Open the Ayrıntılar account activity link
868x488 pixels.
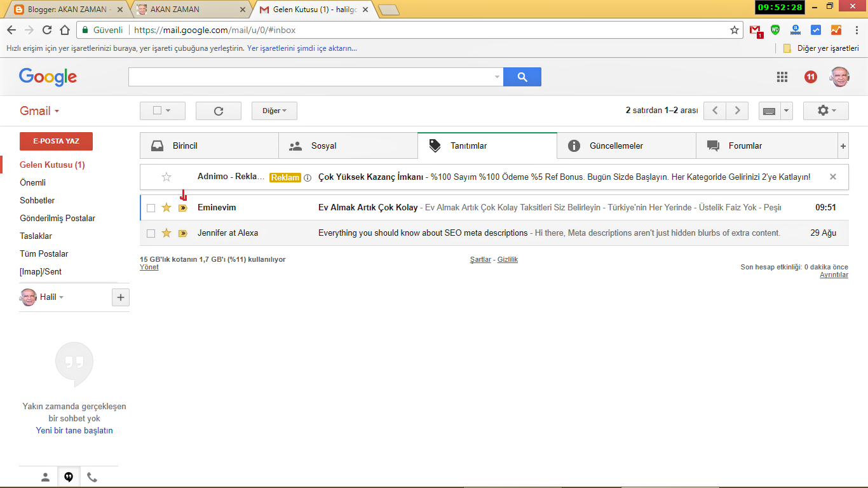834,275
